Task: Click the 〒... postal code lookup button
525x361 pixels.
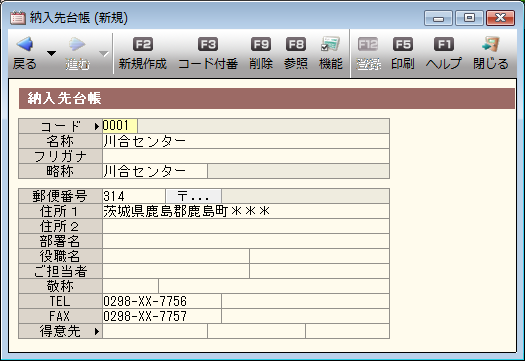Action: 194,196
